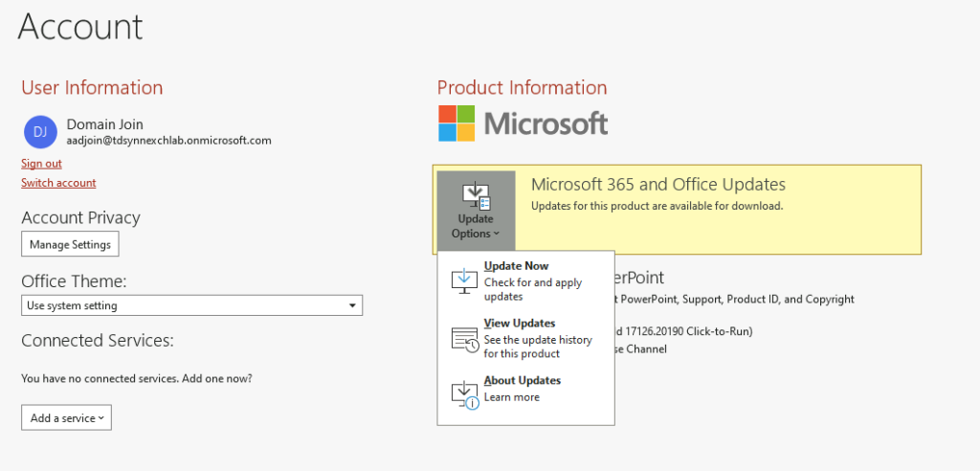The image size is (980, 471).
Task: Click the Switch account link
Action: click(58, 183)
